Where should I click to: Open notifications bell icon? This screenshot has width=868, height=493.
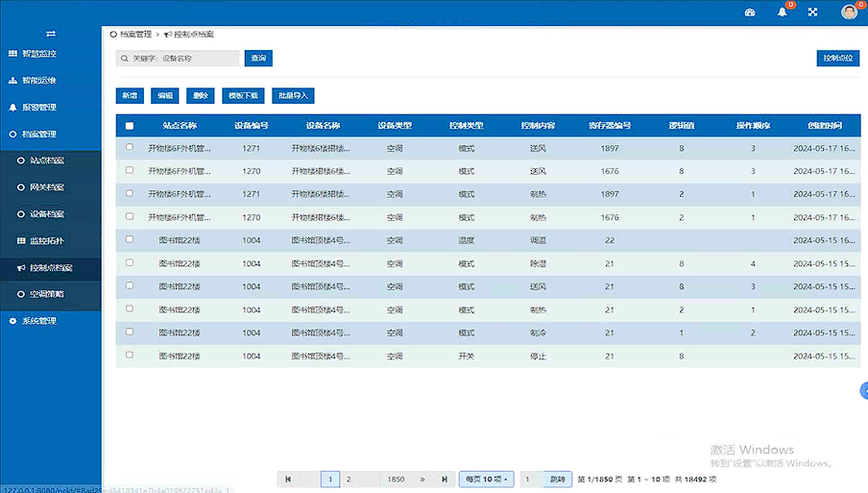point(783,12)
